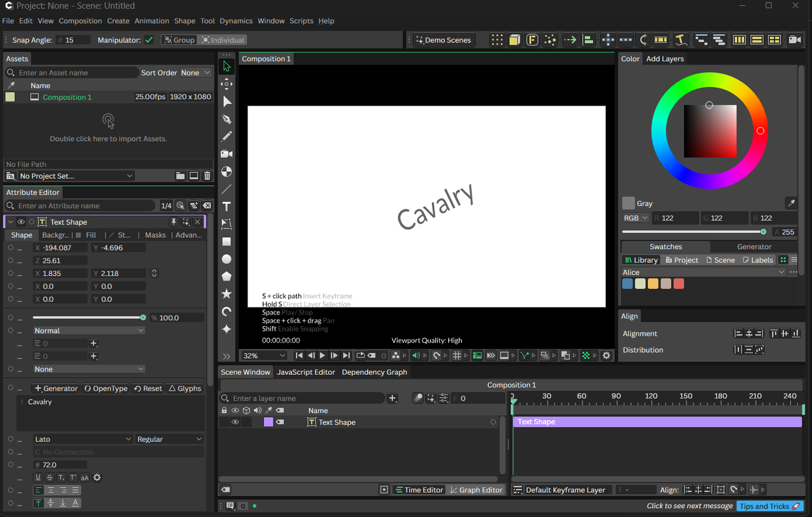This screenshot has height=517, width=812.
Task: Toggle underline text style
Action: [x=38, y=478]
